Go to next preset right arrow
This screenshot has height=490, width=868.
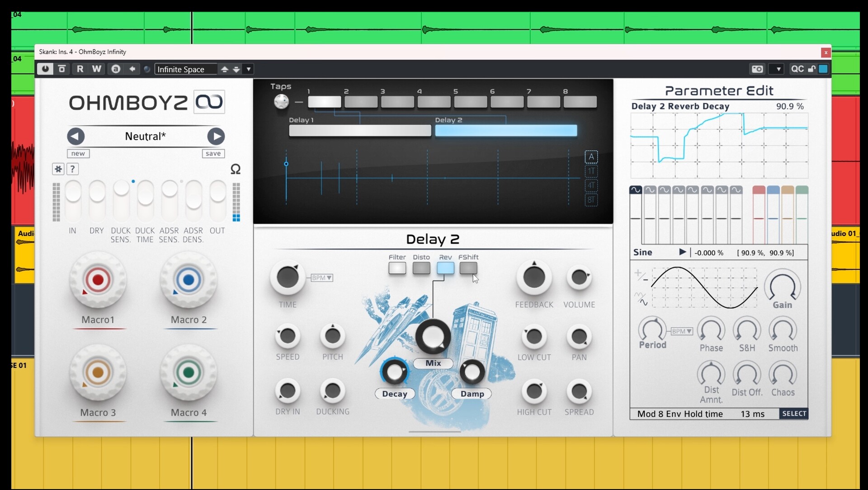216,136
